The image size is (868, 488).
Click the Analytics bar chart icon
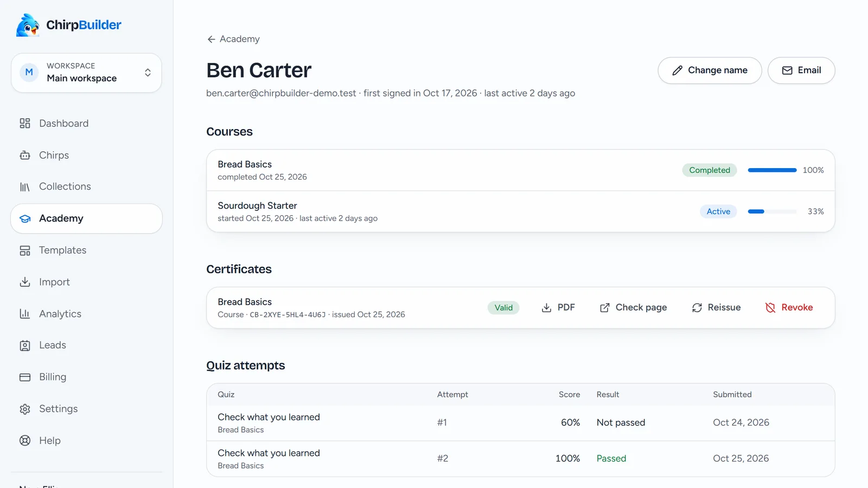click(x=25, y=314)
